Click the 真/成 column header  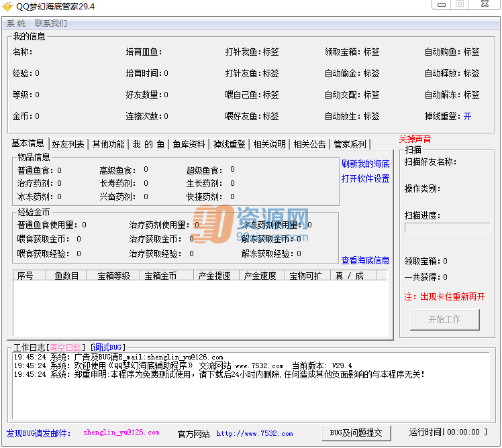353,276
